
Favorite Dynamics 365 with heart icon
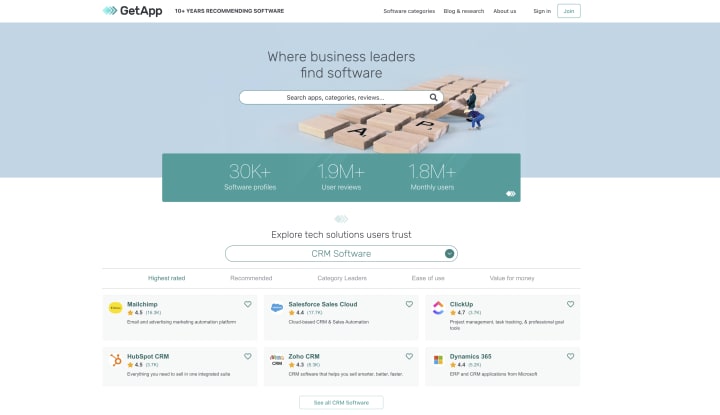pyautogui.click(x=570, y=356)
